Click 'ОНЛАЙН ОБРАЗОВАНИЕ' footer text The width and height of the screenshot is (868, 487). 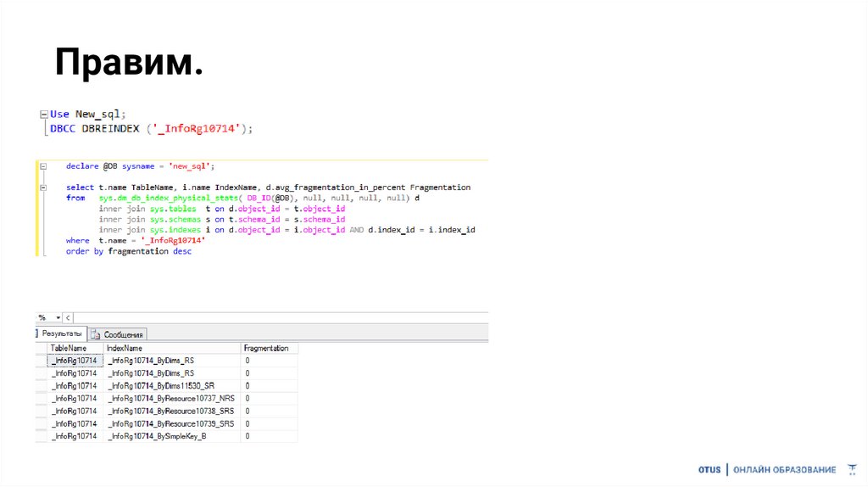point(784,470)
